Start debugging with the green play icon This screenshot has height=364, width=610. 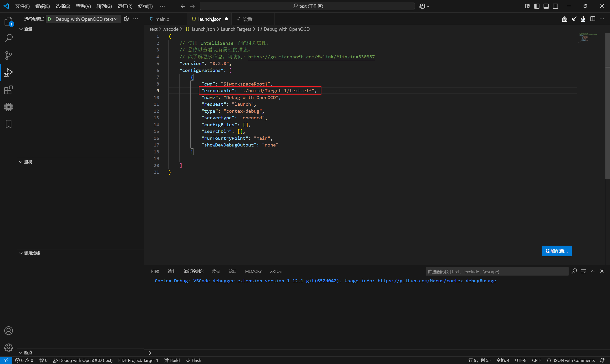(50, 19)
